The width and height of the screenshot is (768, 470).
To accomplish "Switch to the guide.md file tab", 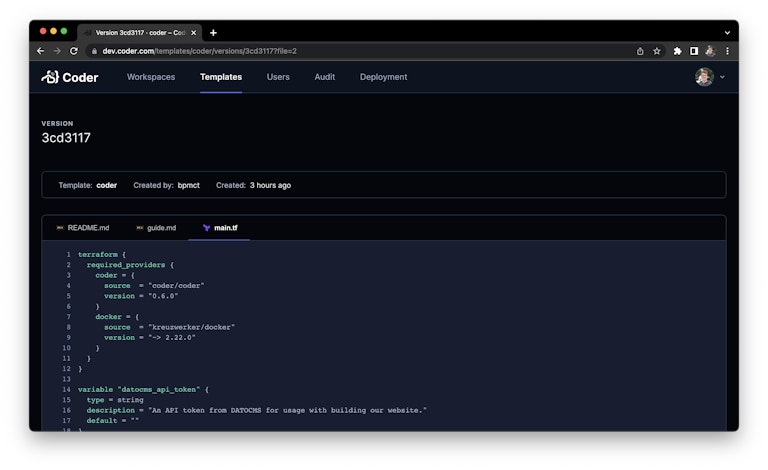I will [x=156, y=228].
